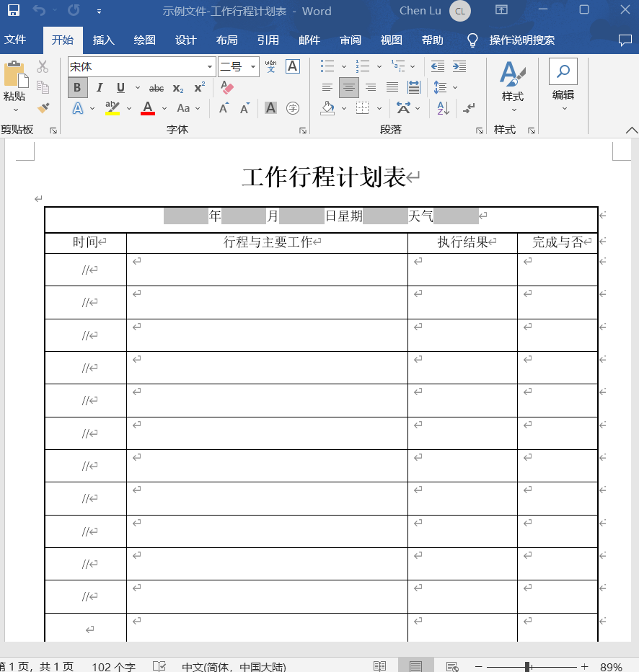Click the subscript icon
The image size is (639, 672).
177,87
